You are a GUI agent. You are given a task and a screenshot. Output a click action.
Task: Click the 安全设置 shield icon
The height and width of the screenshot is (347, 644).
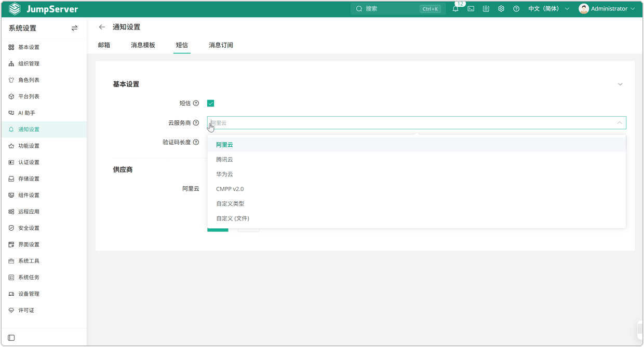coord(11,228)
